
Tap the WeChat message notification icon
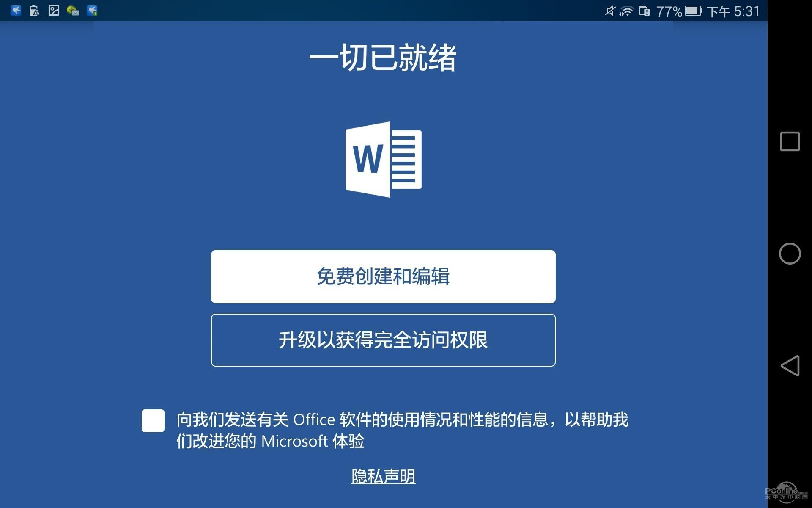pyautogui.click(x=73, y=10)
